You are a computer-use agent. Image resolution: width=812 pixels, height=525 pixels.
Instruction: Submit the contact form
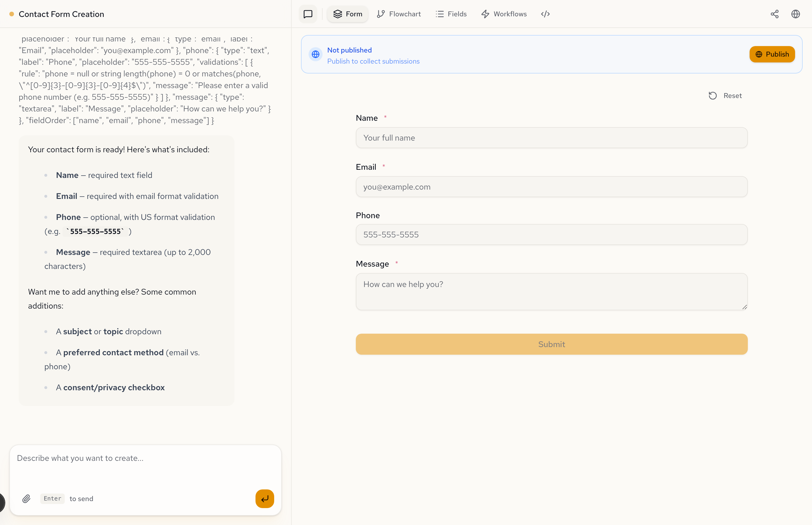click(x=551, y=344)
